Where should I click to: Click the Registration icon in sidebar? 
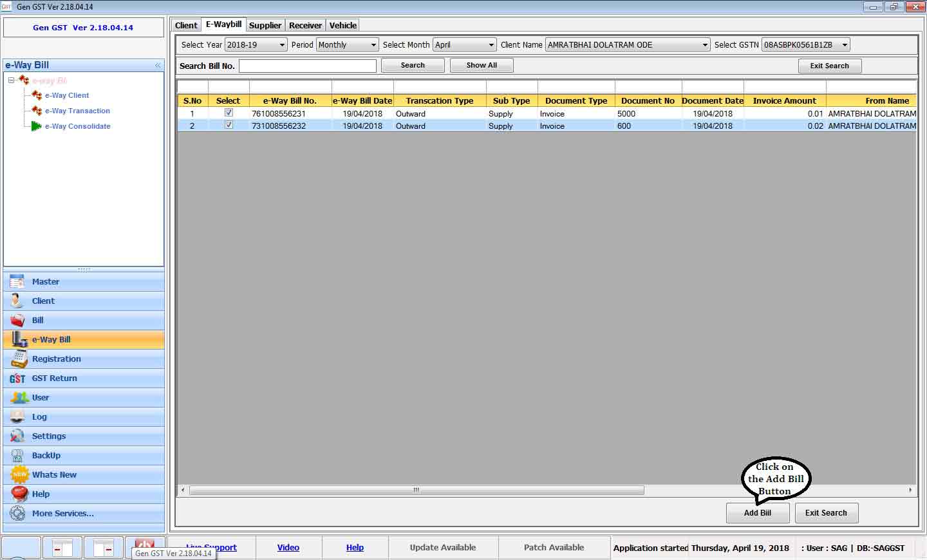pos(19,359)
